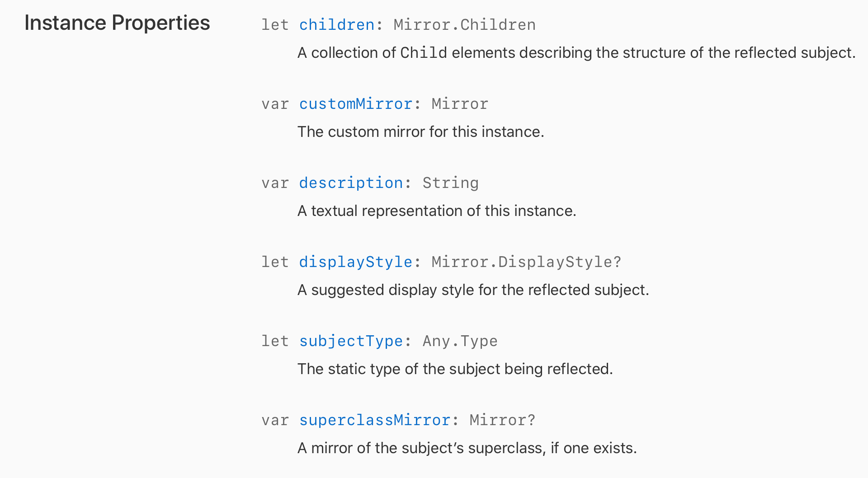Viewport: 868px width, 478px height.
Task: Open the displayStyle property link
Action: click(356, 262)
